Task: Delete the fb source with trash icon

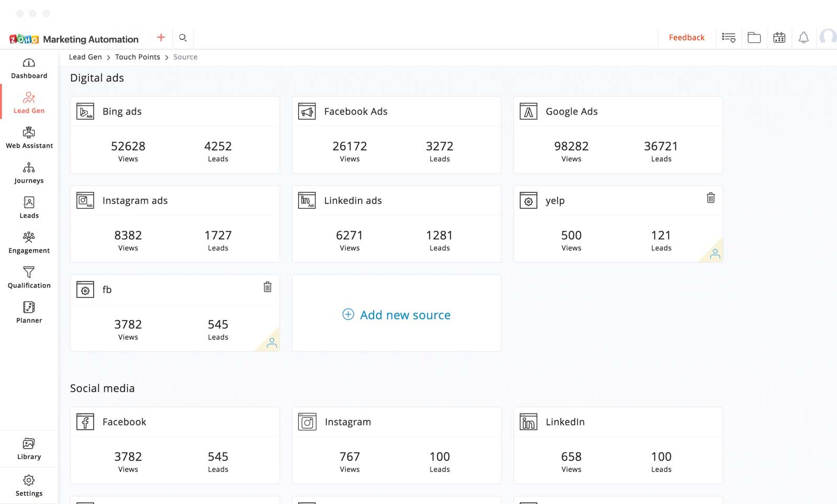Action: (x=267, y=287)
